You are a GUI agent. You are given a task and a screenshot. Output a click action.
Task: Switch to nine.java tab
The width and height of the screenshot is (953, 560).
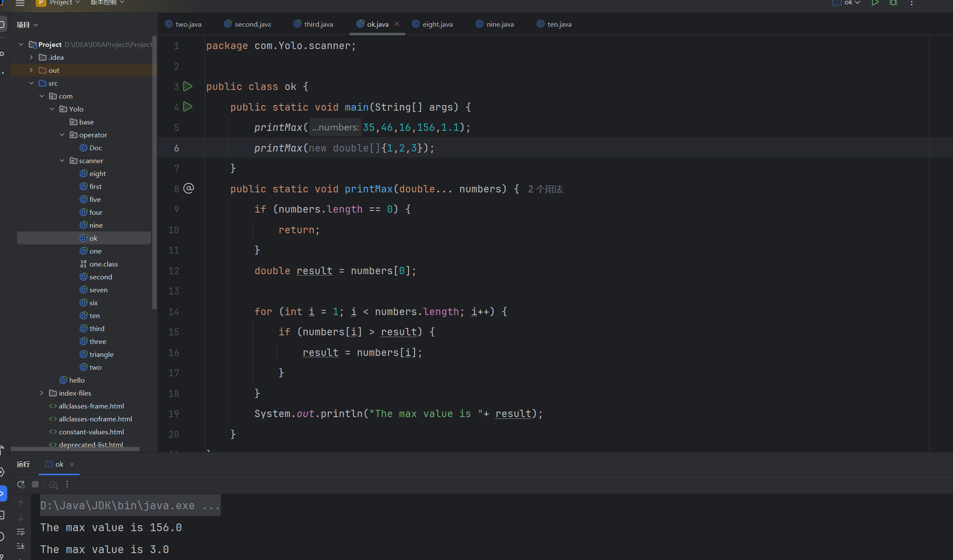pos(495,24)
